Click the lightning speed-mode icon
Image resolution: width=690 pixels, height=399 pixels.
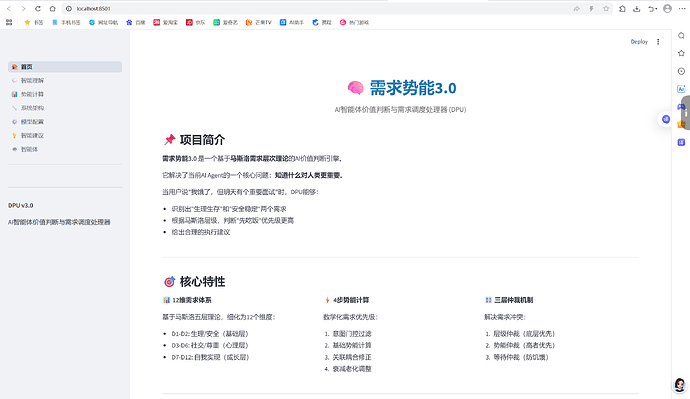tap(591, 9)
